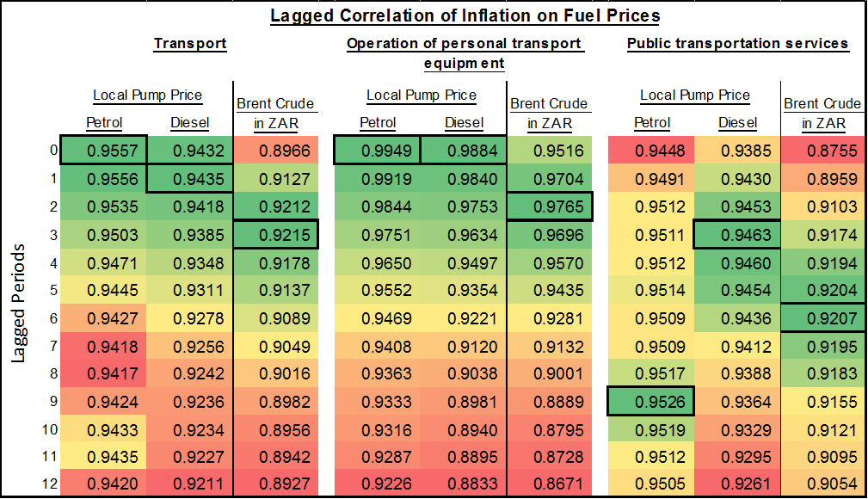Click the cell 0.8833

[x=464, y=484]
